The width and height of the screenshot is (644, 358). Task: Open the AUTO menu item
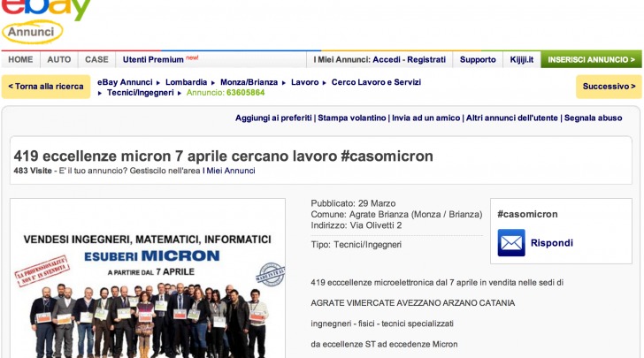(59, 59)
